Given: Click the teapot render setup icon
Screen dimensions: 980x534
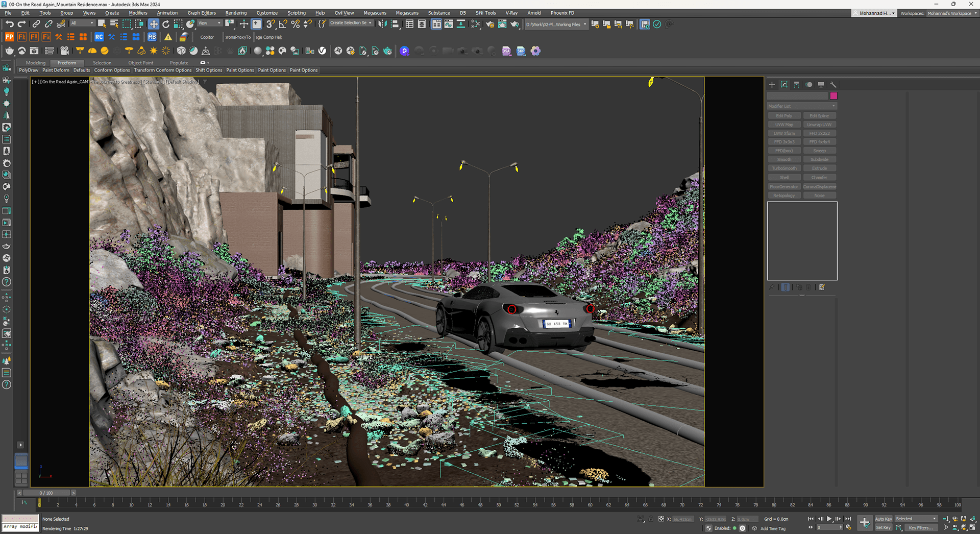Looking at the screenshot, I should point(489,24).
